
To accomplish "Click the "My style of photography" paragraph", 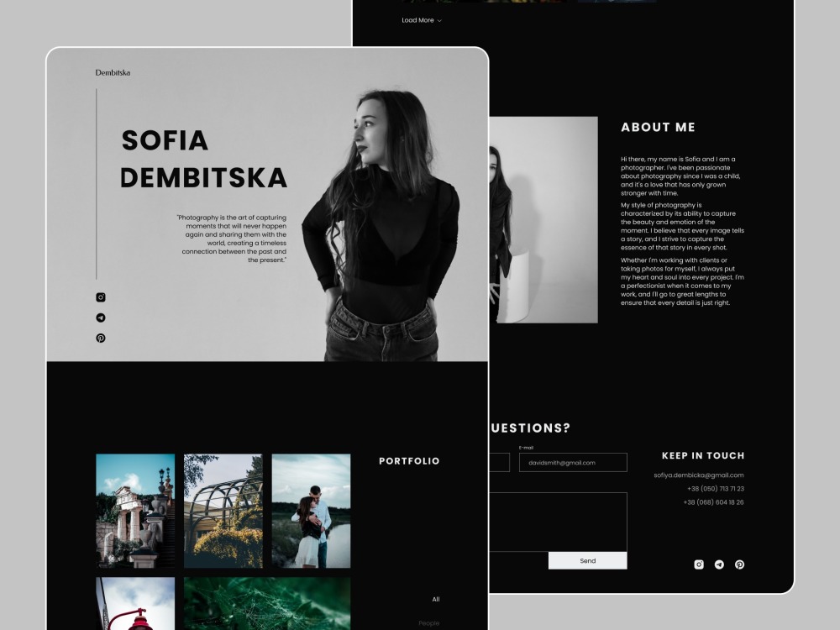I will [682, 227].
